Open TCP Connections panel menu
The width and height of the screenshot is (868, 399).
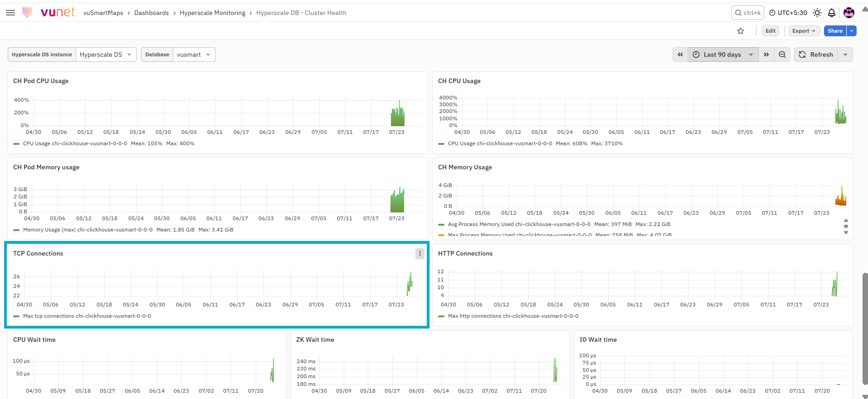click(x=420, y=253)
